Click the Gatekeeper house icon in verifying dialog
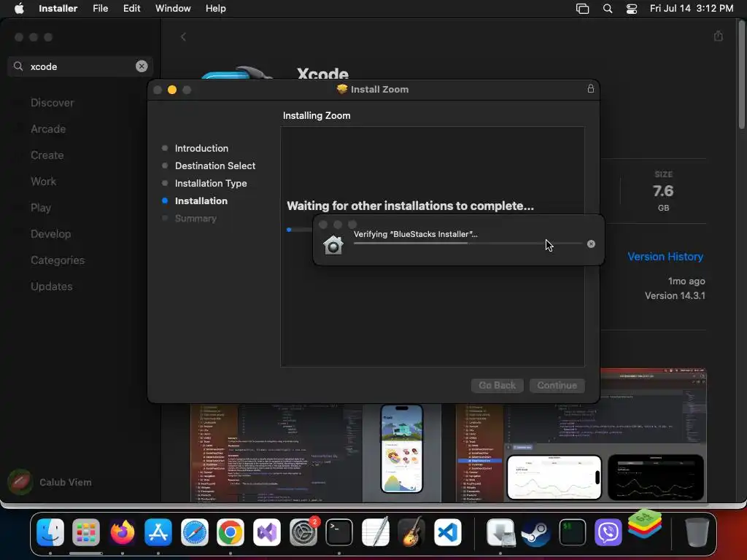The width and height of the screenshot is (747, 560). pyautogui.click(x=333, y=245)
